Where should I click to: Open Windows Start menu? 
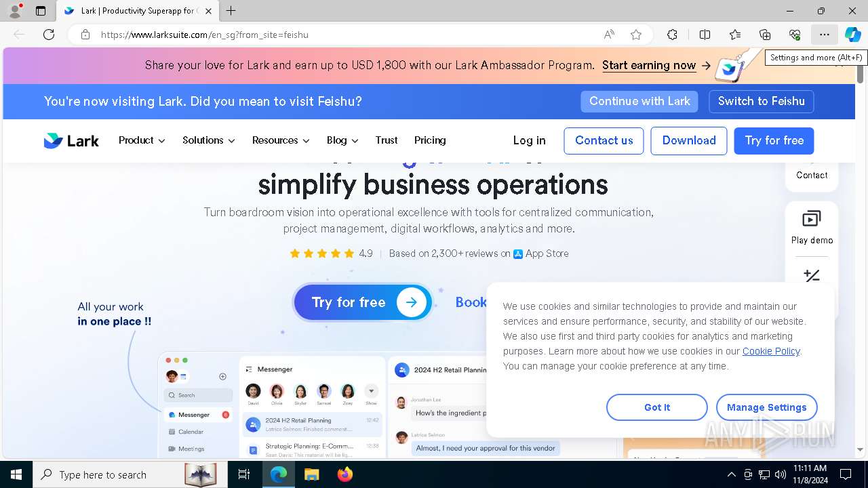pos(16,474)
